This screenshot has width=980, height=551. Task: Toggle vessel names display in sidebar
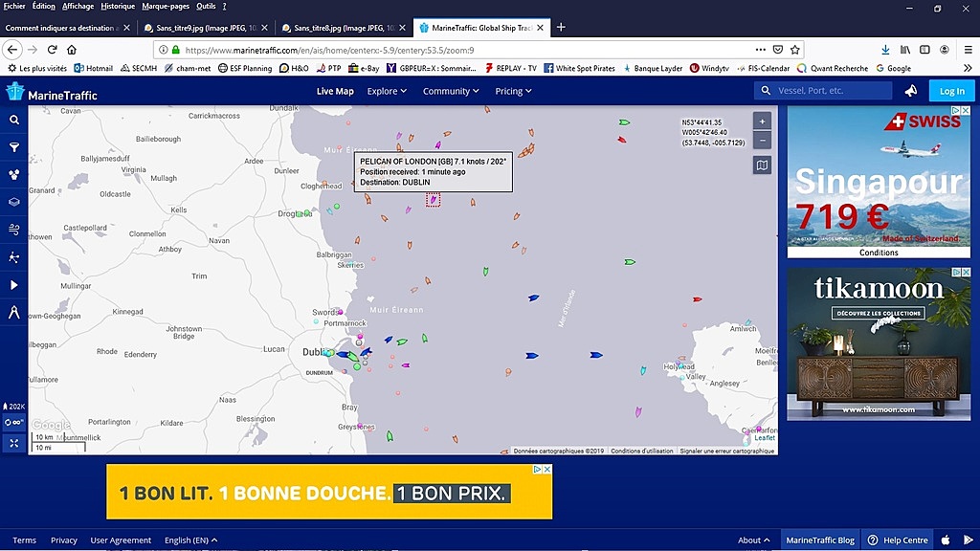[x=13, y=422]
